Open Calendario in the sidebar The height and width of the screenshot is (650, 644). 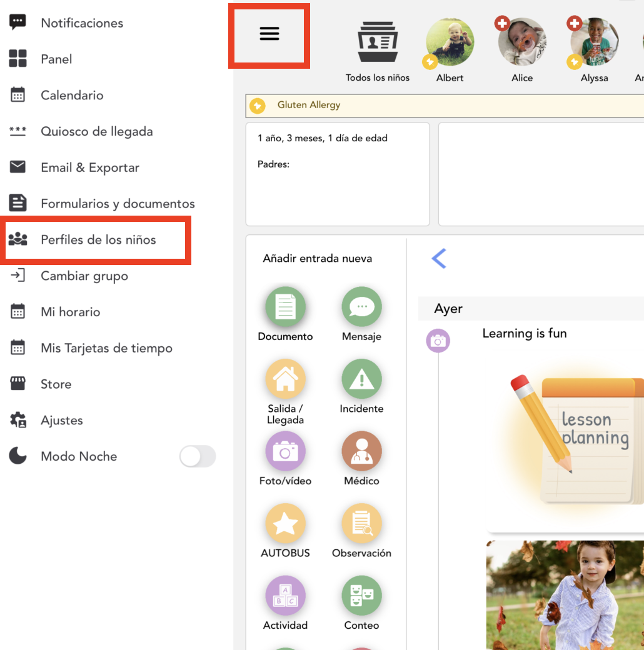pos(72,96)
